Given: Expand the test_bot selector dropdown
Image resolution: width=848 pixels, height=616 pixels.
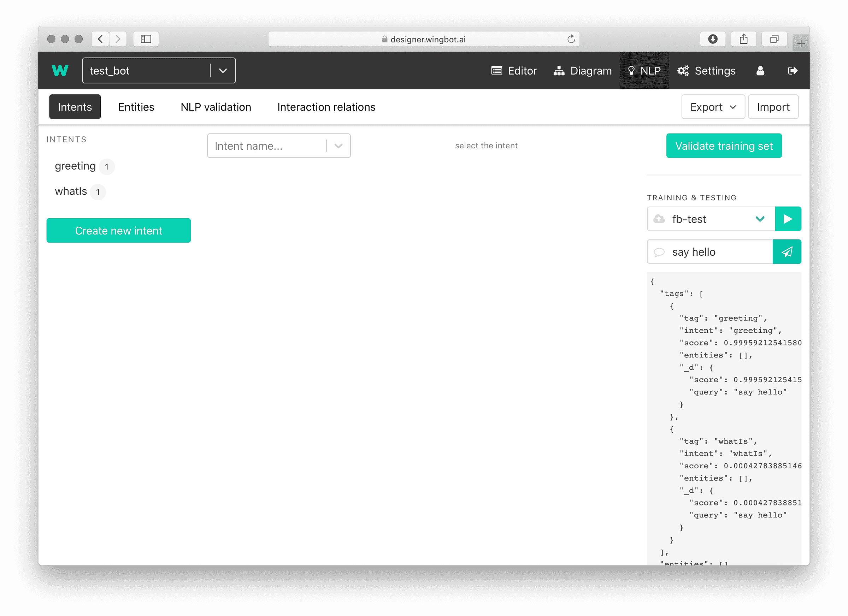Looking at the screenshot, I should point(223,70).
